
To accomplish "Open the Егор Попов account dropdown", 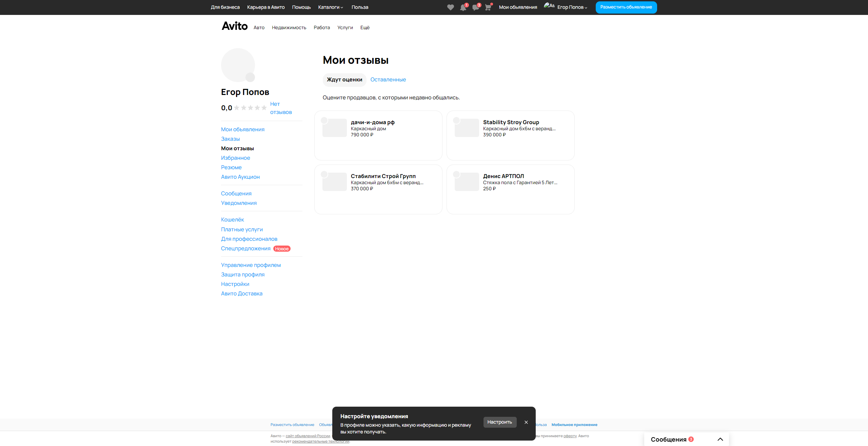I will tap(572, 7).
